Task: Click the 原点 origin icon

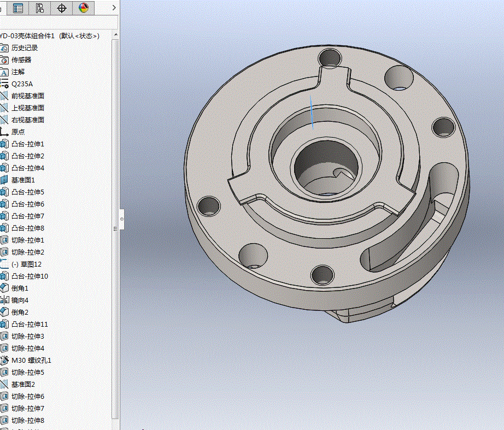Action: point(4,132)
